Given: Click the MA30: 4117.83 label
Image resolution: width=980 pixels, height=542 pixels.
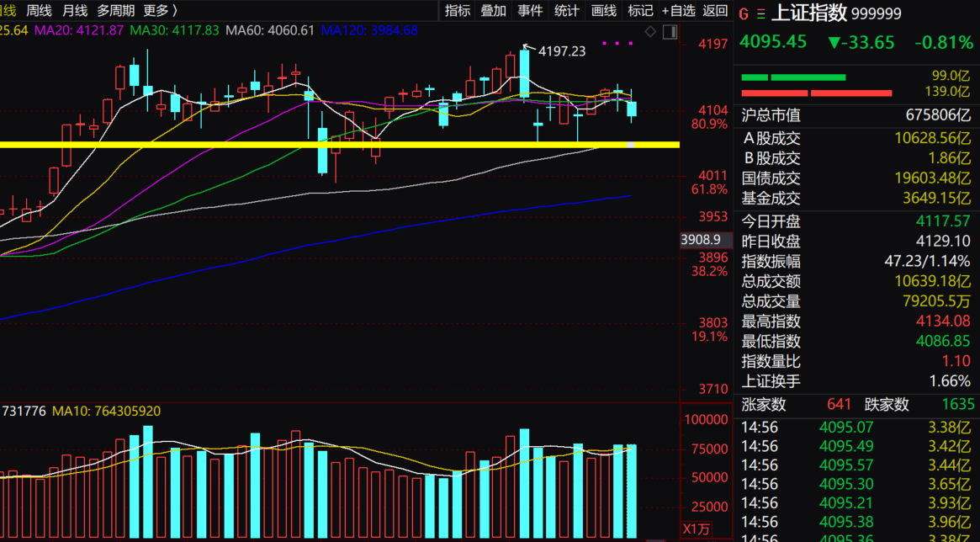Looking at the screenshot, I should [x=174, y=30].
